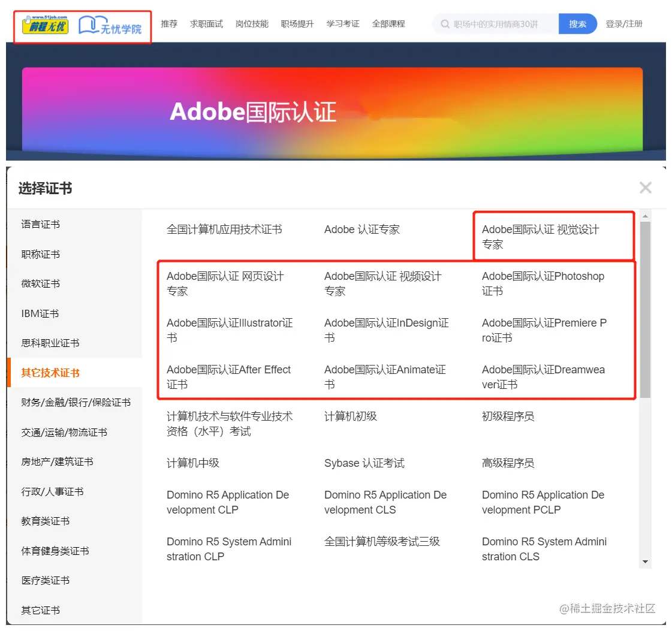Choose Adobe国际认证 网页设计专家
672x631 pixels.
tap(225, 283)
